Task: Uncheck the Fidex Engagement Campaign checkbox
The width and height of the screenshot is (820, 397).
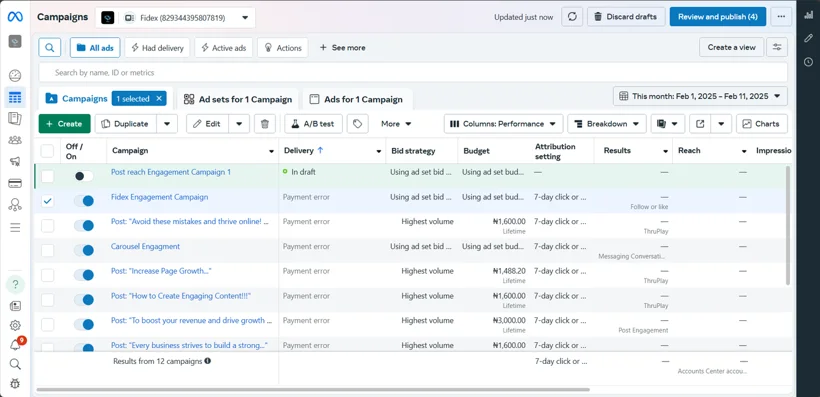Action: tap(48, 201)
